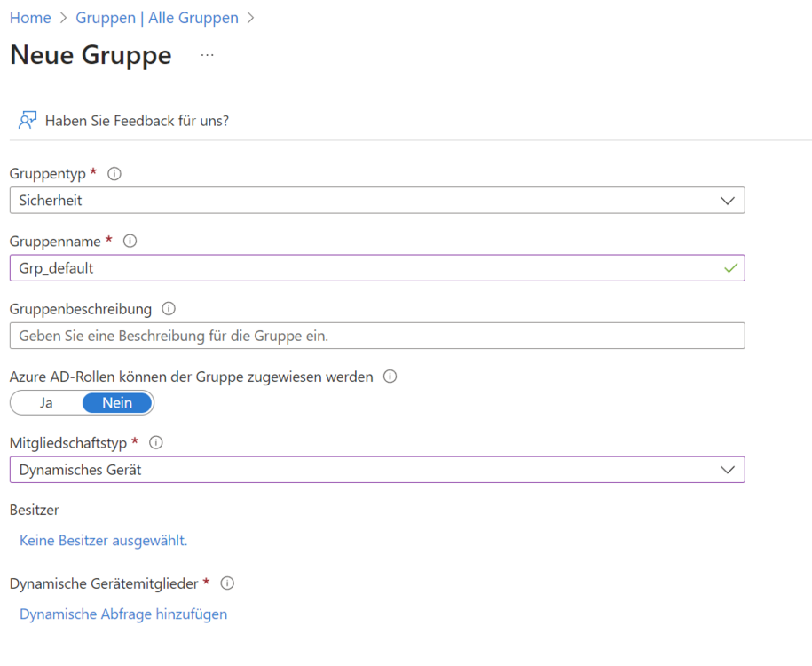Click the info icon next to Gruppenbeschreibung
The width and height of the screenshot is (812, 666).
[x=169, y=309]
